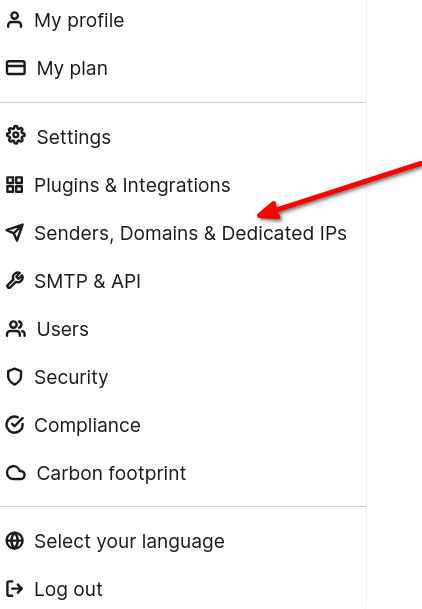
Task: Click the SMTP & API wrench icon
Action: (15, 281)
